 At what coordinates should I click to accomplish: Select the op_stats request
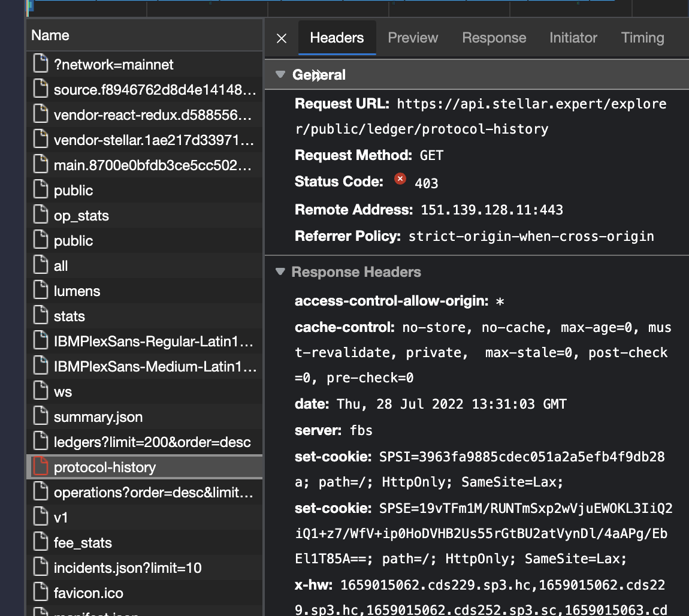[x=144, y=216]
